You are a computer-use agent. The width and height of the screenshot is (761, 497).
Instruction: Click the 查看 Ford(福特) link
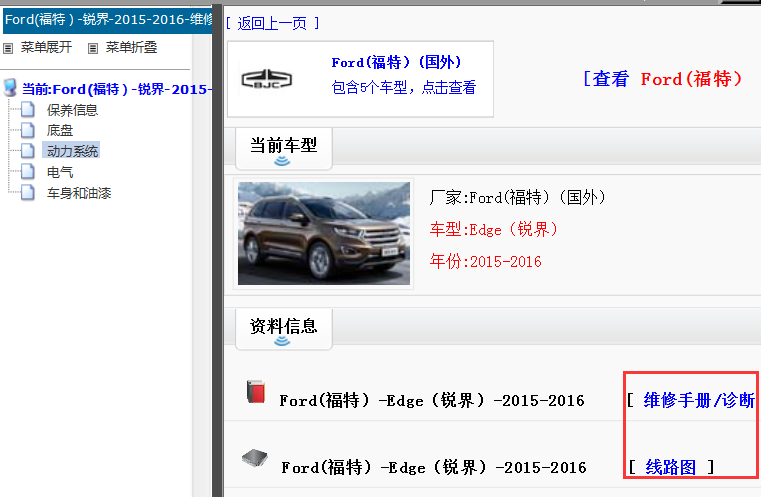(662, 79)
